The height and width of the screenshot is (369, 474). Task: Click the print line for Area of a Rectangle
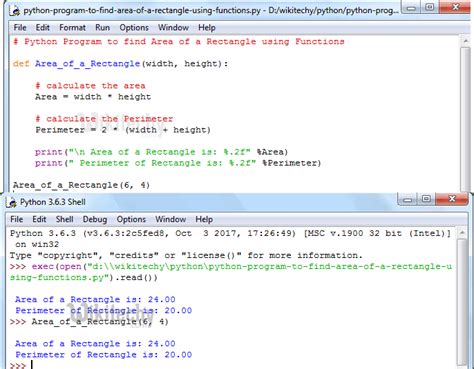point(161,152)
